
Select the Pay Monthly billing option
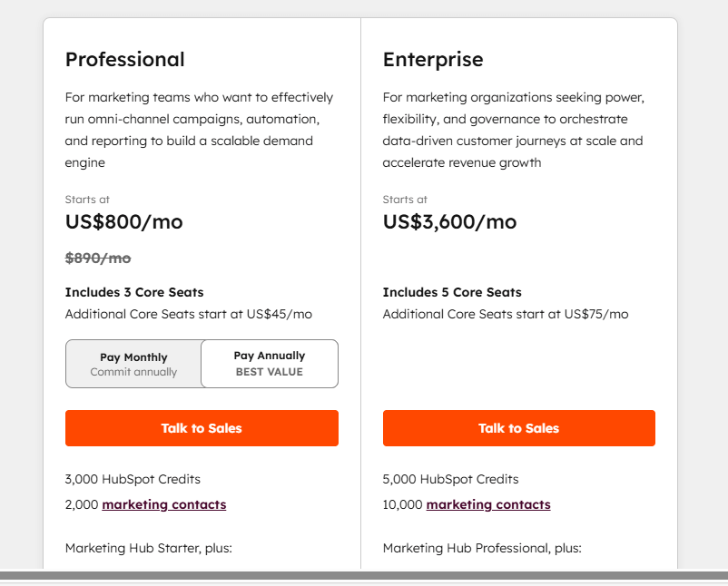pos(133,364)
